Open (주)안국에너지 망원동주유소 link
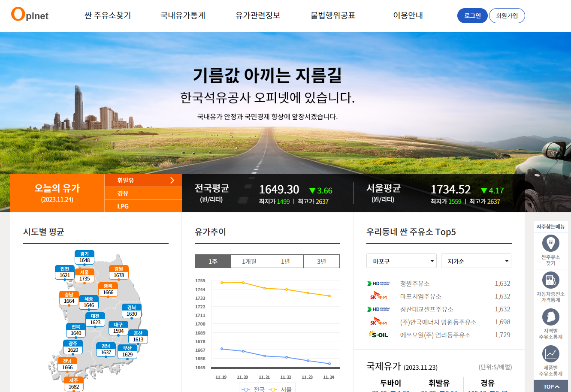This screenshot has height=392, width=571. (x=438, y=322)
